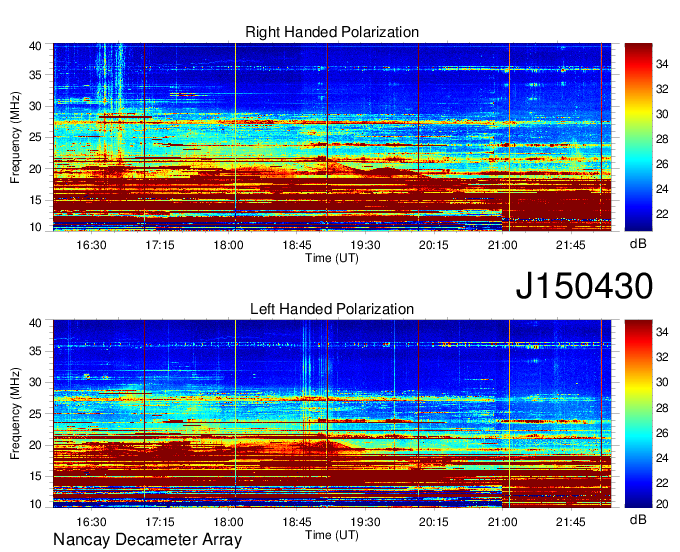Click 21:00 time tick under bottom plot
Screen dimensions: 680x552
(x=502, y=522)
